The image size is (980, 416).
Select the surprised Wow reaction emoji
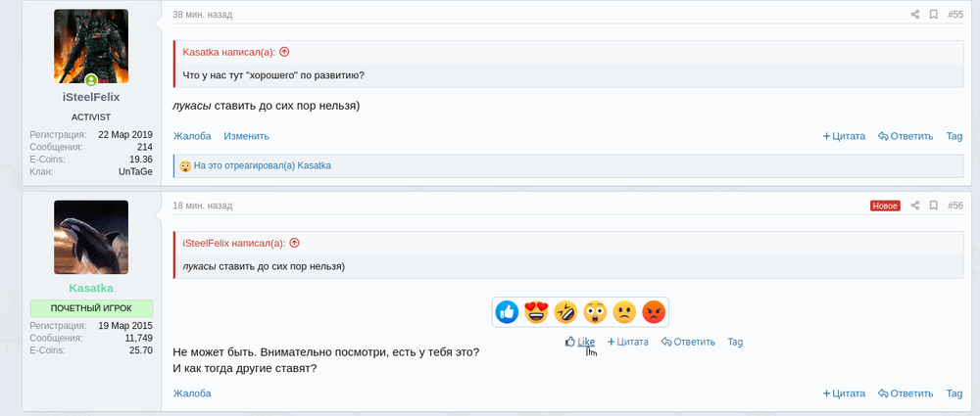[595, 312]
